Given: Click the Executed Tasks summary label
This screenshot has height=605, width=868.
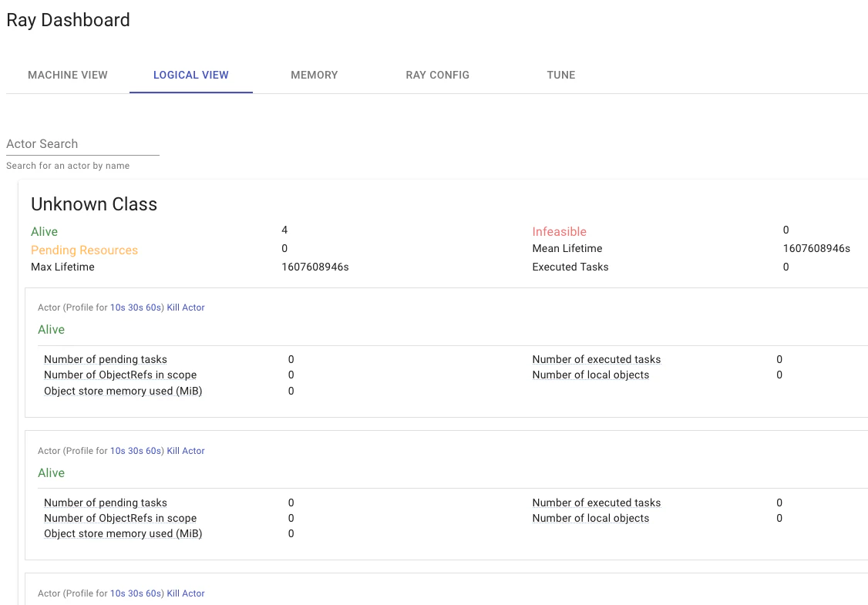Looking at the screenshot, I should pos(570,267).
